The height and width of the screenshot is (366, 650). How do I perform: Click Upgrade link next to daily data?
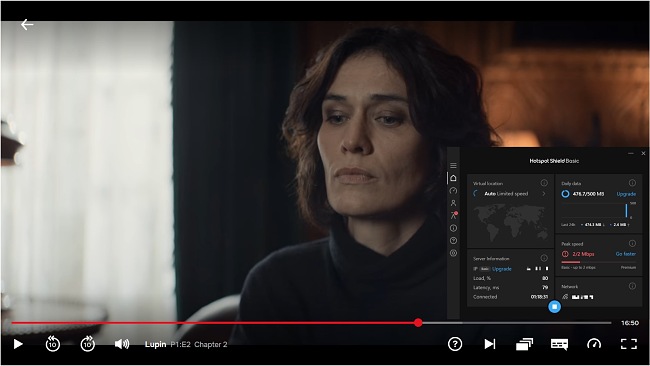(626, 194)
